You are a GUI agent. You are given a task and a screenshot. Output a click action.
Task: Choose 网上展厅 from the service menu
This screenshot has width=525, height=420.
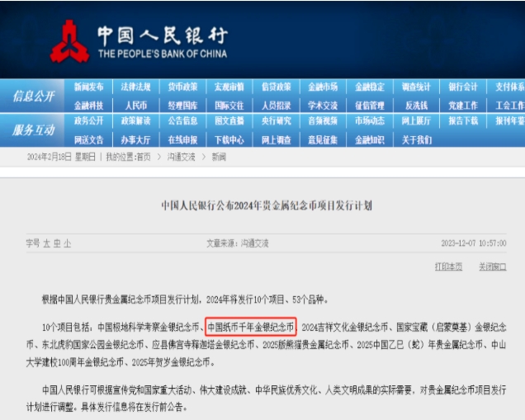pyautogui.click(x=416, y=120)
